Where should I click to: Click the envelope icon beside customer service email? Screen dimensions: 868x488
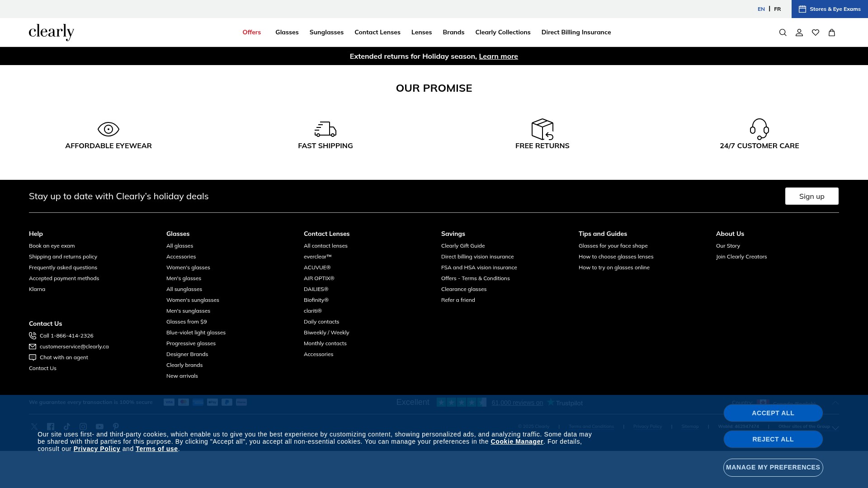click(x=33, y=347)
